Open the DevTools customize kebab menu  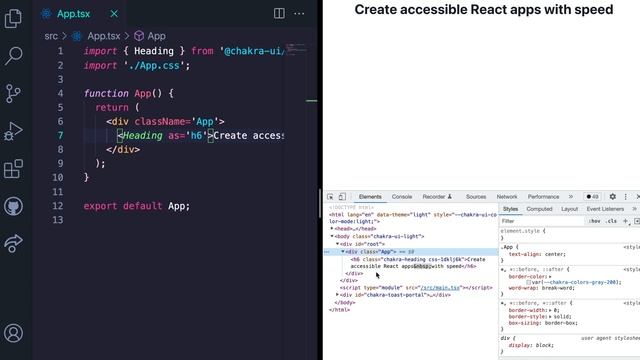click(625, 197)
